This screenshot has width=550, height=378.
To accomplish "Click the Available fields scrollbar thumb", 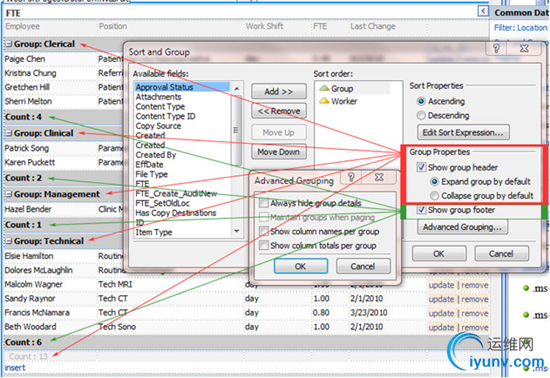I will point(237,130).
